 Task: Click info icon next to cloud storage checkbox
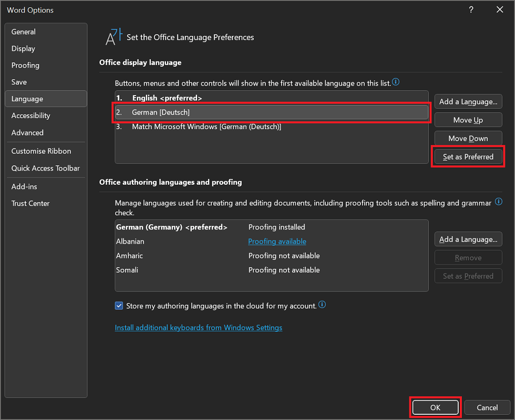point(322,304)
